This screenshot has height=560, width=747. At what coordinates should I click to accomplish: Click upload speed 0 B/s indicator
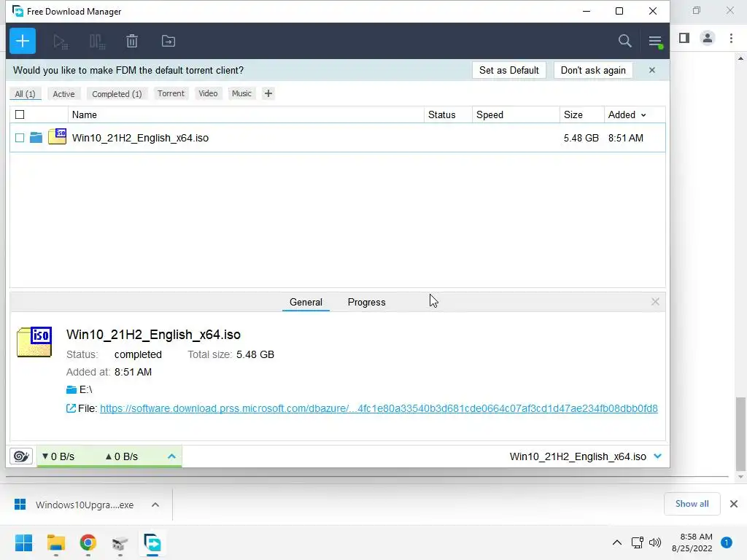122,456
